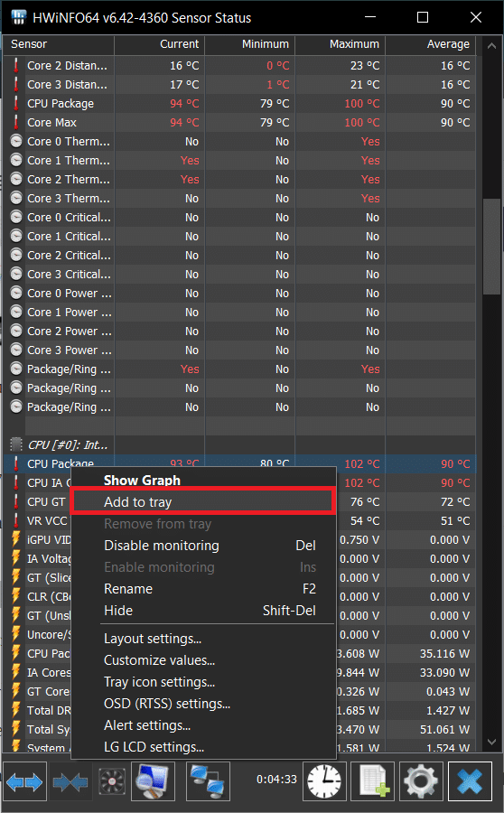504x813 pixels.
Task: Click the scrollbar up arrow
Action: [491, 46]
